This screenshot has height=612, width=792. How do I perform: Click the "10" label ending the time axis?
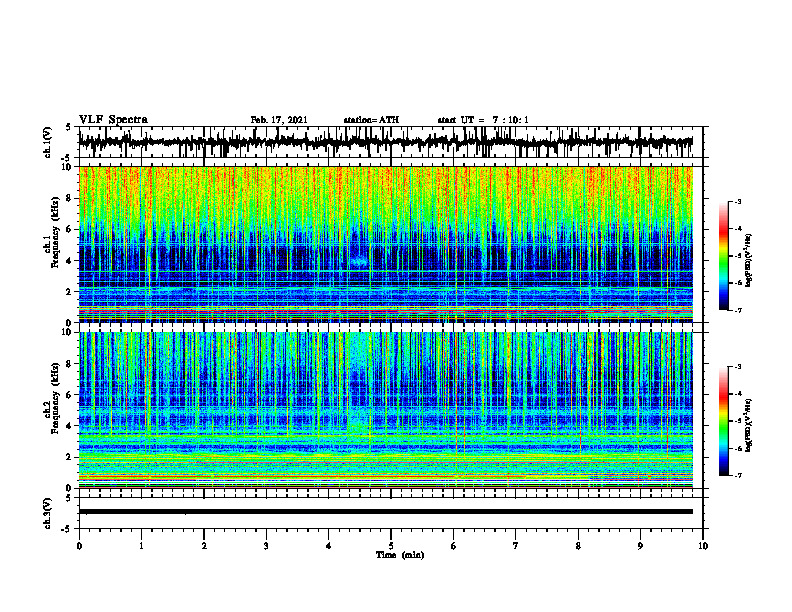[x=703, y=546]
